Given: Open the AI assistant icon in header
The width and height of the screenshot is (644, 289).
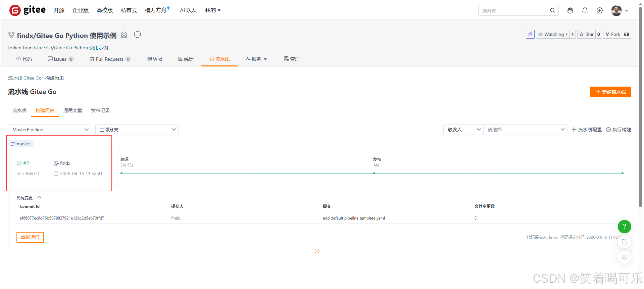Looking at the screenshot, I should click(570, 10).
